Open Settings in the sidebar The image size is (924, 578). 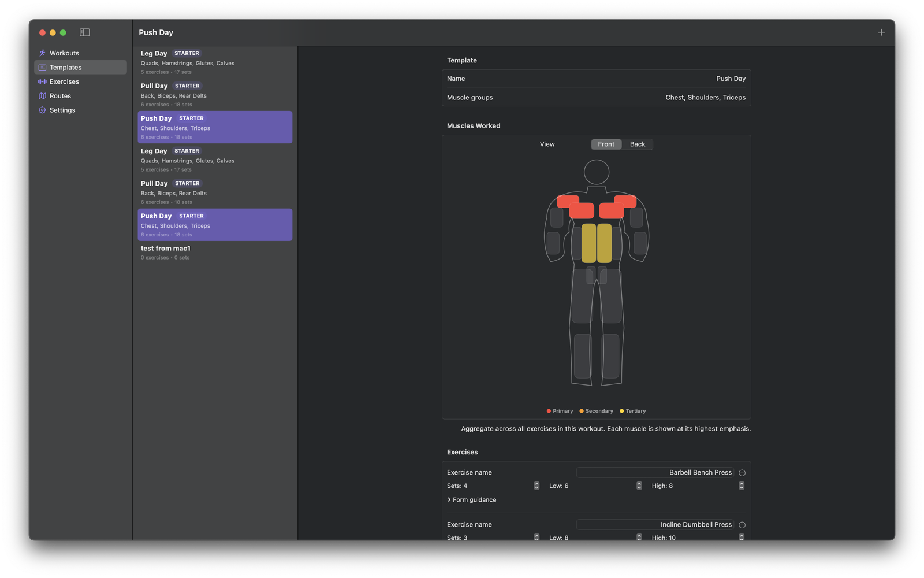(80, 110)
